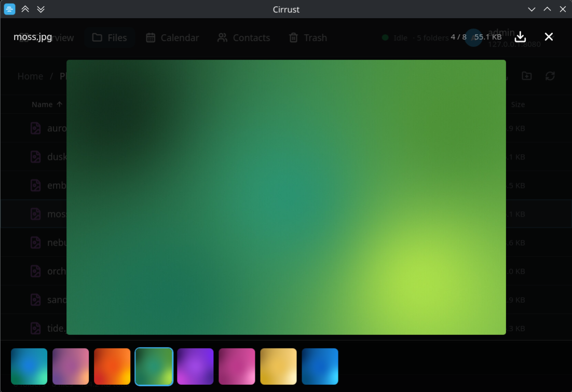The image size is (572, 392).
Task: Select the orange-red third thumbnail
Action: point(112,367)
